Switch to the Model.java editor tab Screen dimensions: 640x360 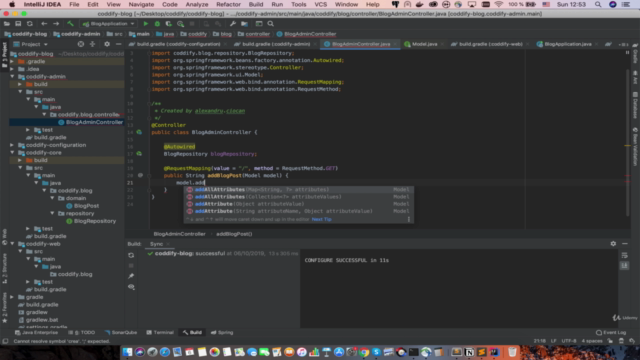point(424,44)
